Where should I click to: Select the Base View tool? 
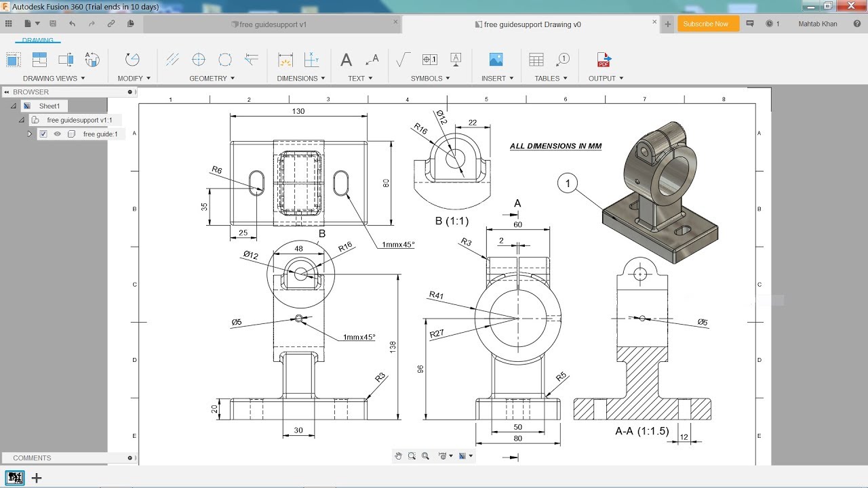point(14,60)
